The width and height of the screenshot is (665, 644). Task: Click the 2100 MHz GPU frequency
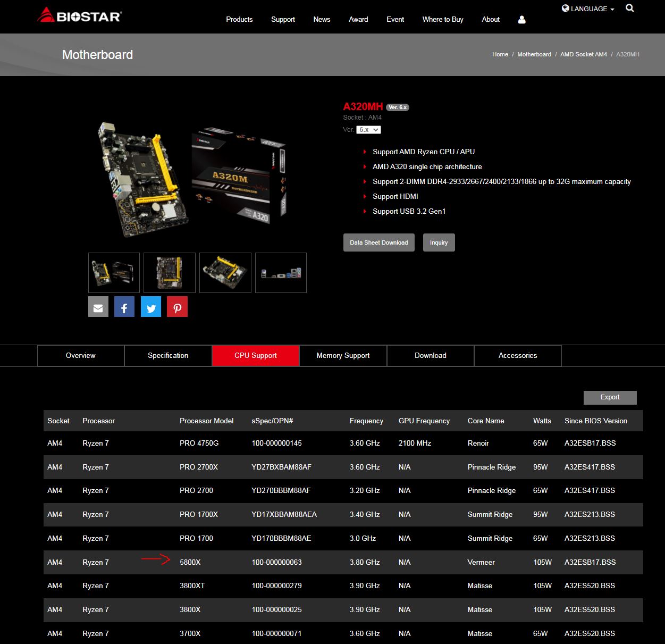415,443
